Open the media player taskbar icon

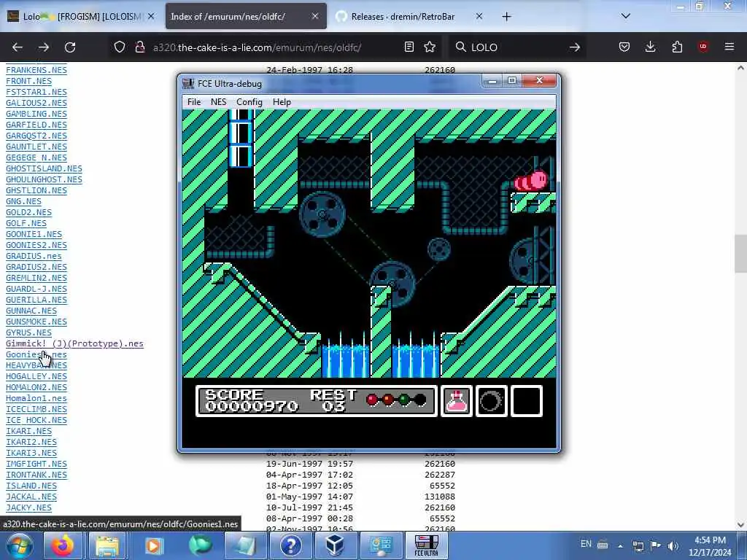[x=153, y=545]
